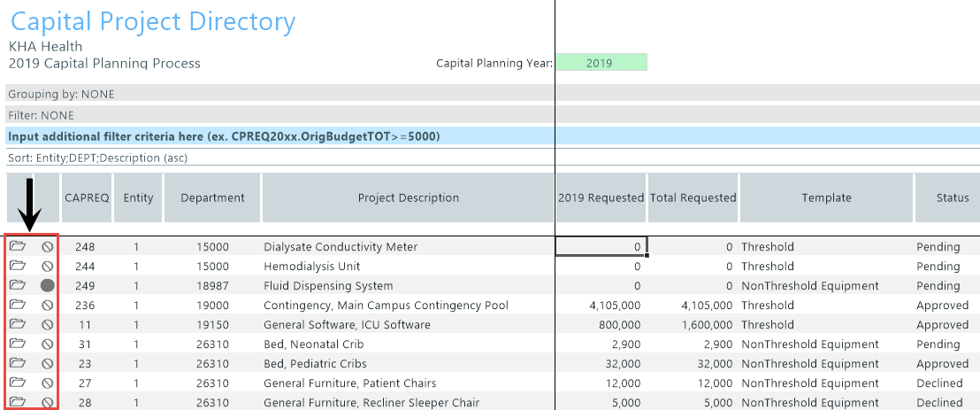Click the Project Description column header
Image resolution: width=980 pixels, height=410 pixels.
pyautogui.click(x=408, y=198)
